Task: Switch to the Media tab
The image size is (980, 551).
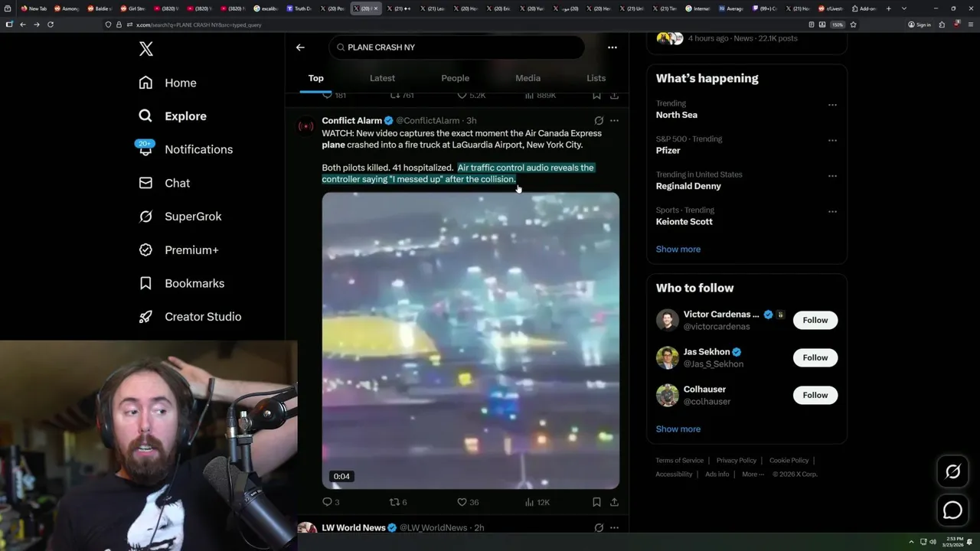Action: click(x=528, y=78)
